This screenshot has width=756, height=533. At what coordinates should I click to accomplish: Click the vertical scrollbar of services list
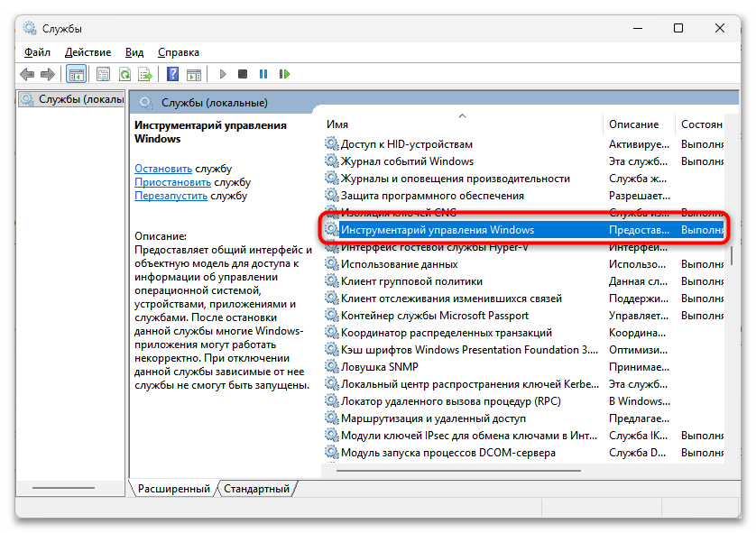[x=732, y=255]
